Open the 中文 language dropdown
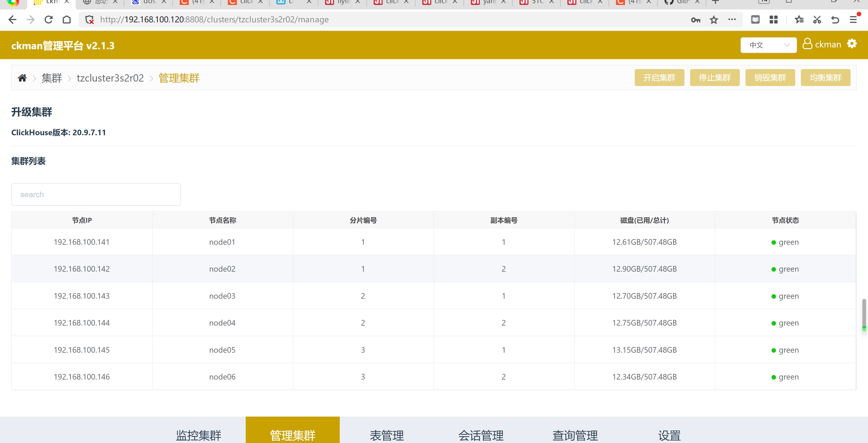This screenshot has width=868, height=443. point(769,45)
